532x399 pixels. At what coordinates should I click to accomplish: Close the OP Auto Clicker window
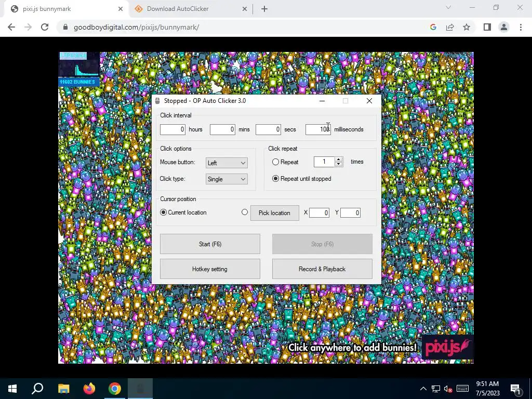tap(369, 101)
